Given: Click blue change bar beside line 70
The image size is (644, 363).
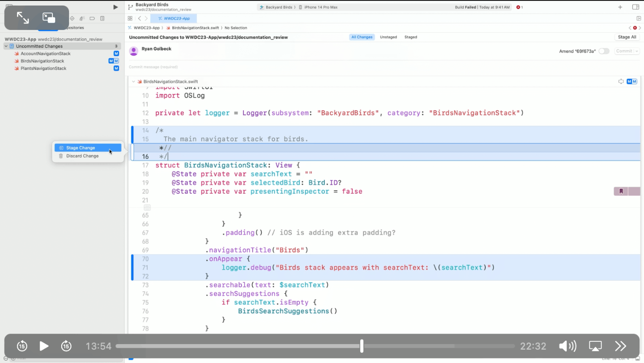Looking at the screenshot, I should point(132,267).
